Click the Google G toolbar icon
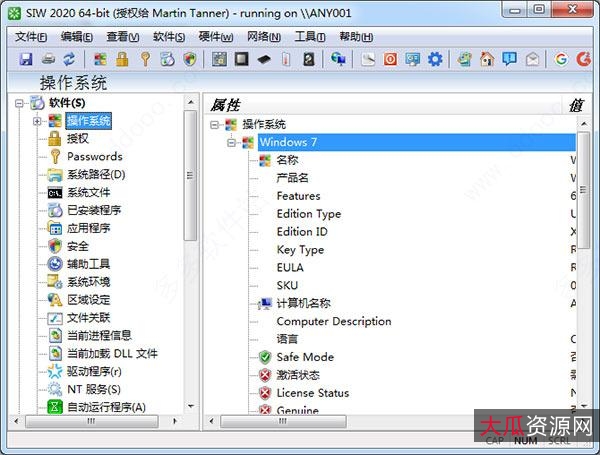 561,59
